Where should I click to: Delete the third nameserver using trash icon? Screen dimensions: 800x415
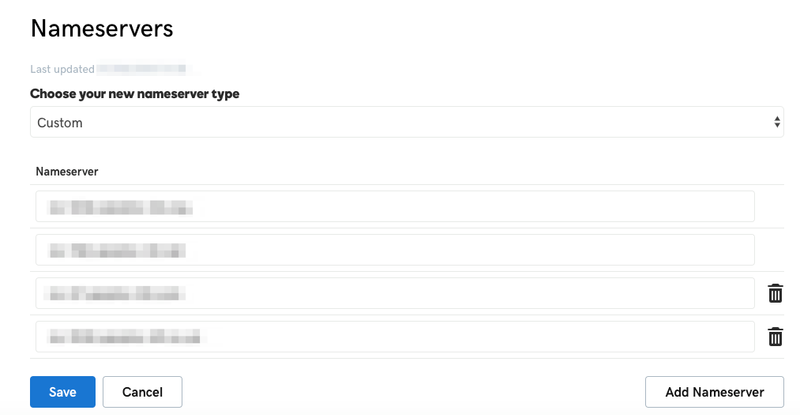775,293
